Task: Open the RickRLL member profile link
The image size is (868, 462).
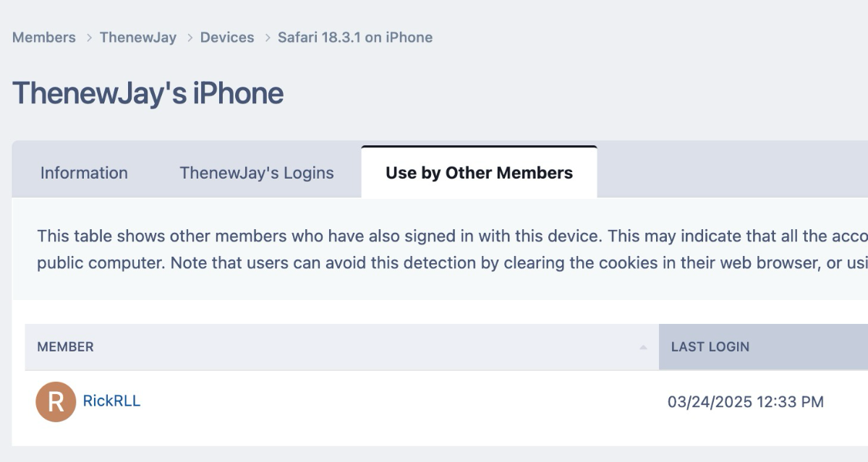Action: point(111,401)
